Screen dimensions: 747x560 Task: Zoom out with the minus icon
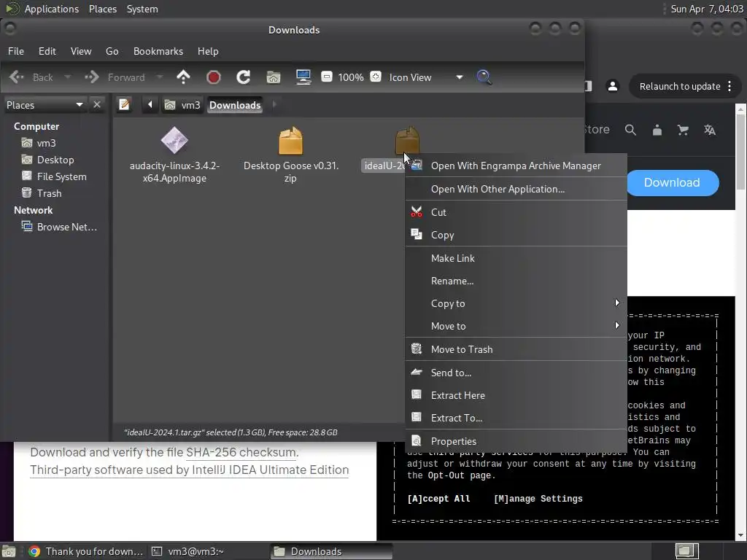[x=326, y=77]
